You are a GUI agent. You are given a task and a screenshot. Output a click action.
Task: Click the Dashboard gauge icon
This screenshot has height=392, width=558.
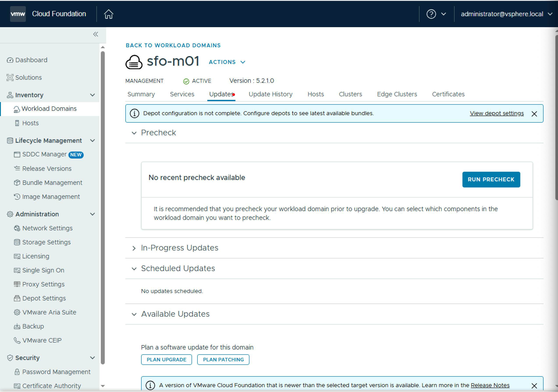click(x=10, y=60)
